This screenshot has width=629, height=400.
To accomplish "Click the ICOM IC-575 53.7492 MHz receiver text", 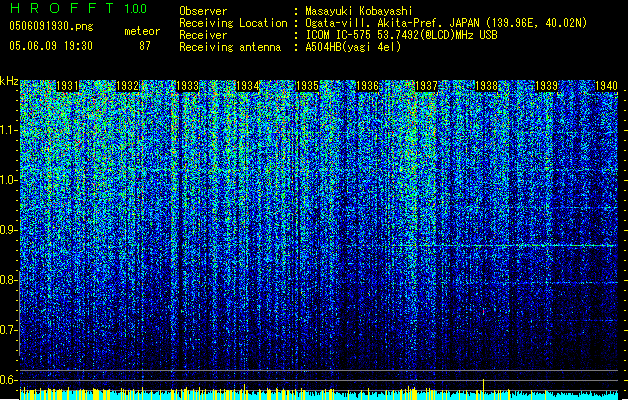I will point(402,35).
